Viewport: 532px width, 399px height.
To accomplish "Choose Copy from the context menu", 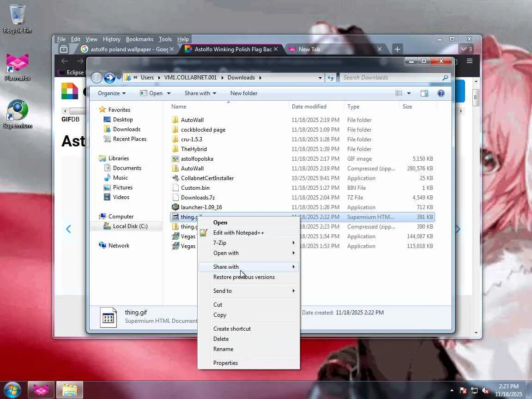I will [249, 315].
